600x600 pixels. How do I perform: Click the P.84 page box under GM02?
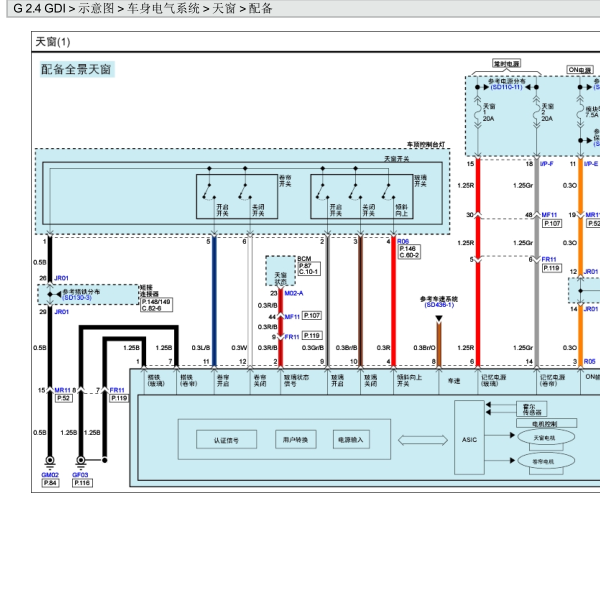pyautogui.click(x=50, y=483)
